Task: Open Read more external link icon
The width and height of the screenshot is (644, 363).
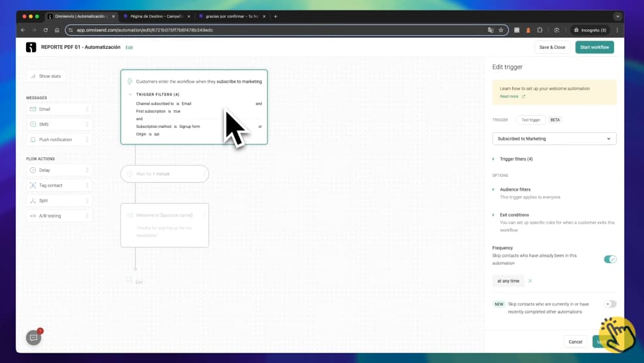Action: click(x=523, y=97)
